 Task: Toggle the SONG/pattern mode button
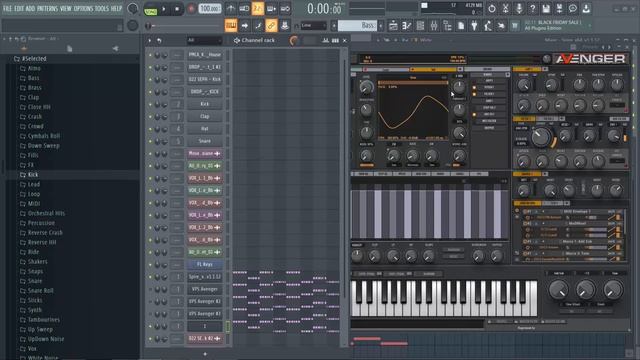pyautogui.click(x=151, y=10)
